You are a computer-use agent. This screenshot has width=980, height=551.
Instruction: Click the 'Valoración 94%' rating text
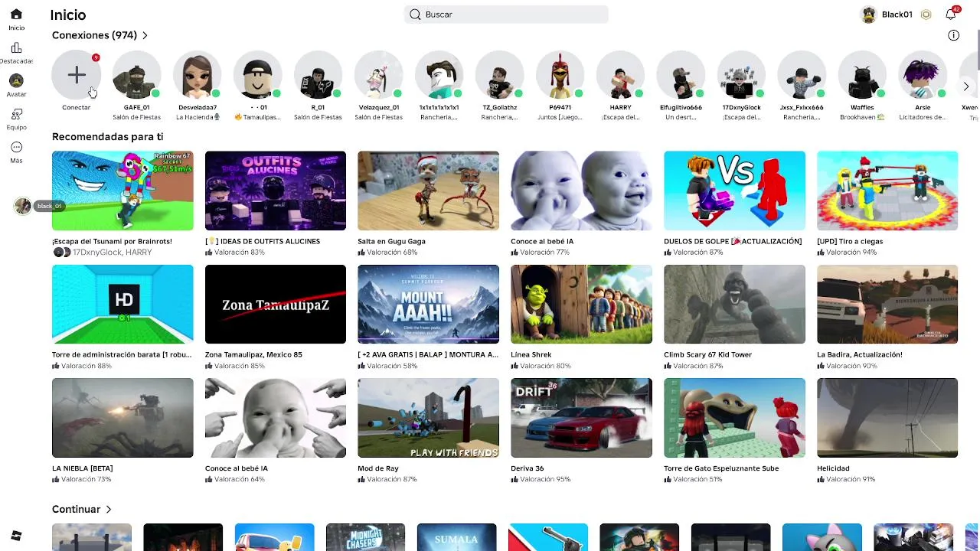[x=851, y=253]
